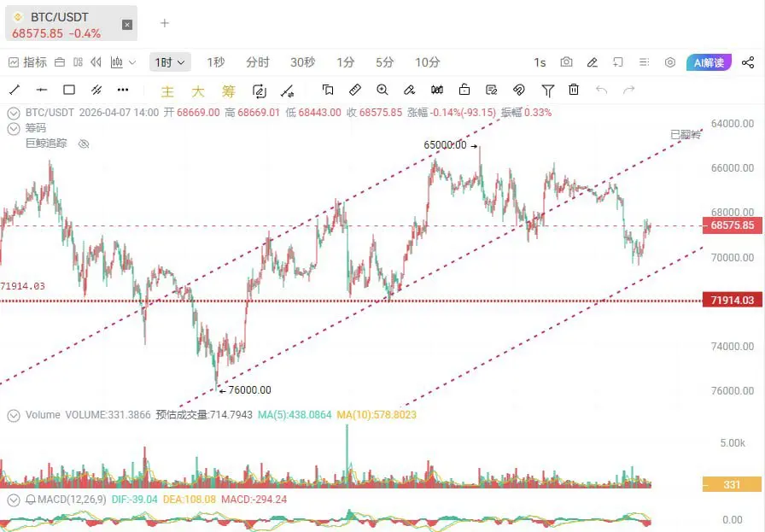Select the trend line drawing tool

15,90
